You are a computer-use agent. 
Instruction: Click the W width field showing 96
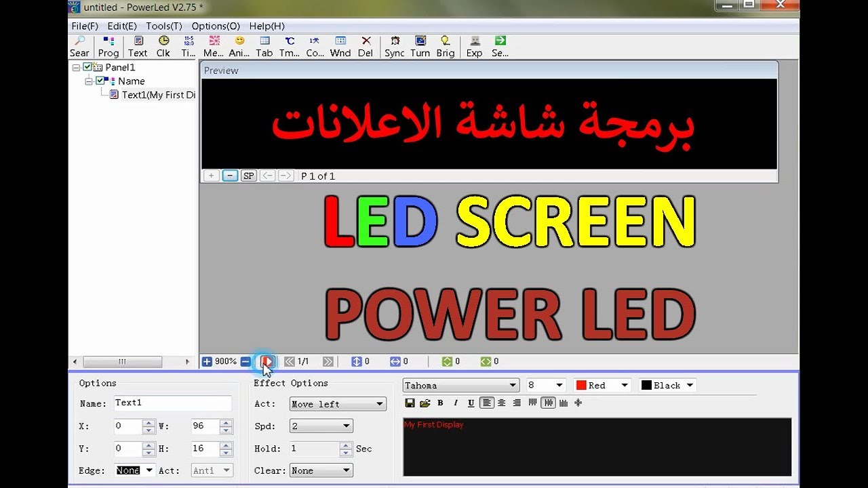point(205,426)
